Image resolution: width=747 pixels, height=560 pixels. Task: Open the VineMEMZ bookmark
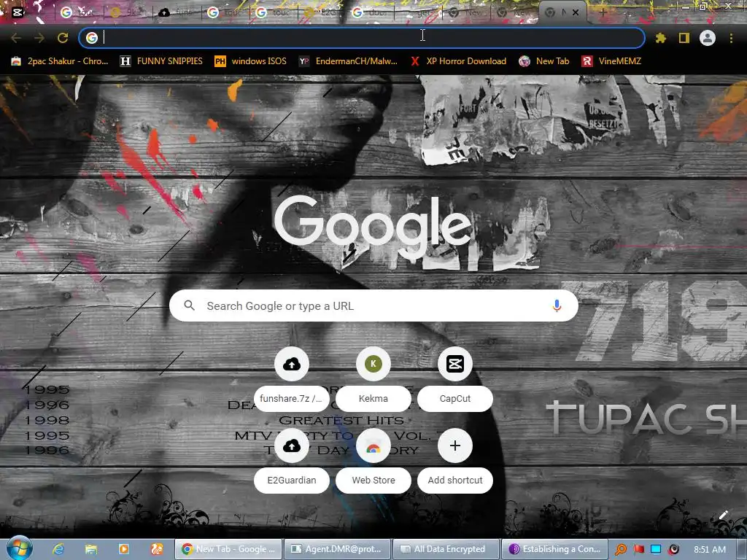click(612, 61)
